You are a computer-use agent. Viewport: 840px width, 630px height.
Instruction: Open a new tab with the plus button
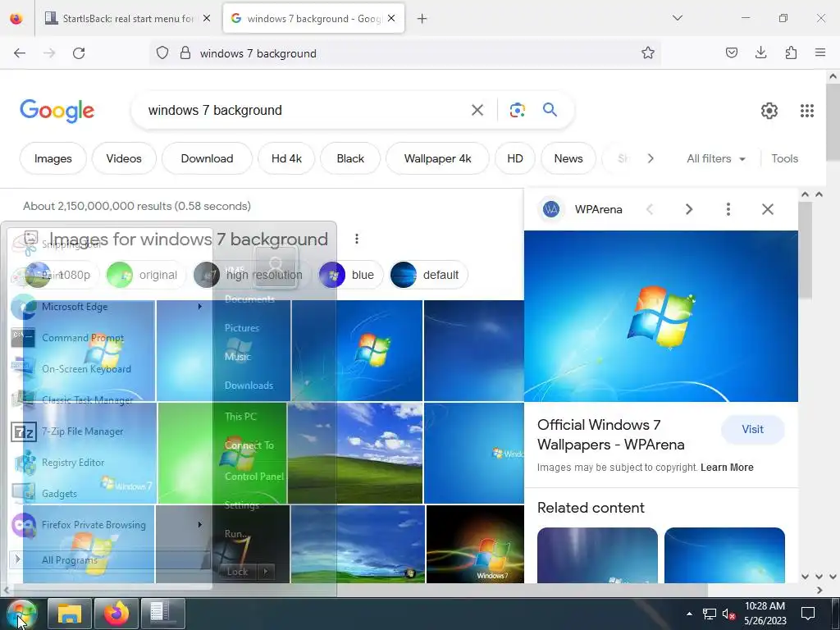tap(422, 19)
